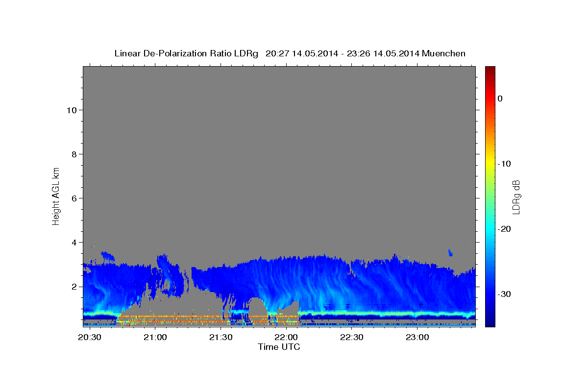Click the colorbar value -20
This screenshot has height=392, width=588.
tap(504, 229)
